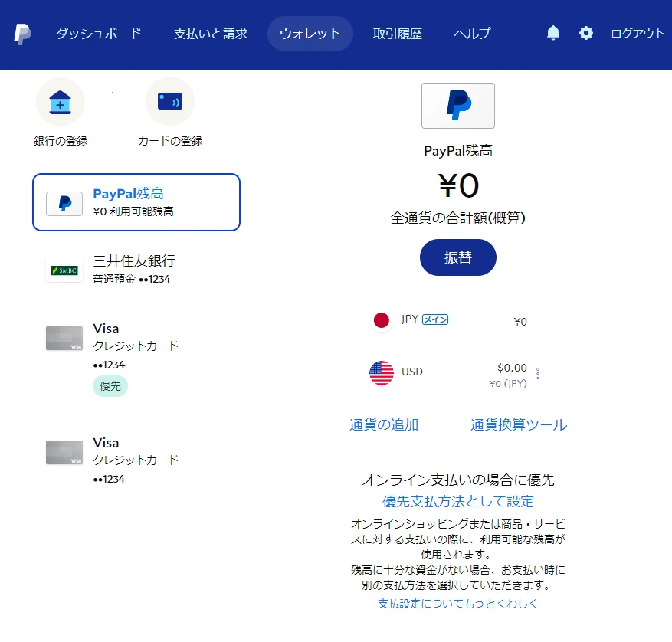Open the three-dot menu for USD
This screenshot has width=672, height=642.
(537, 373)
